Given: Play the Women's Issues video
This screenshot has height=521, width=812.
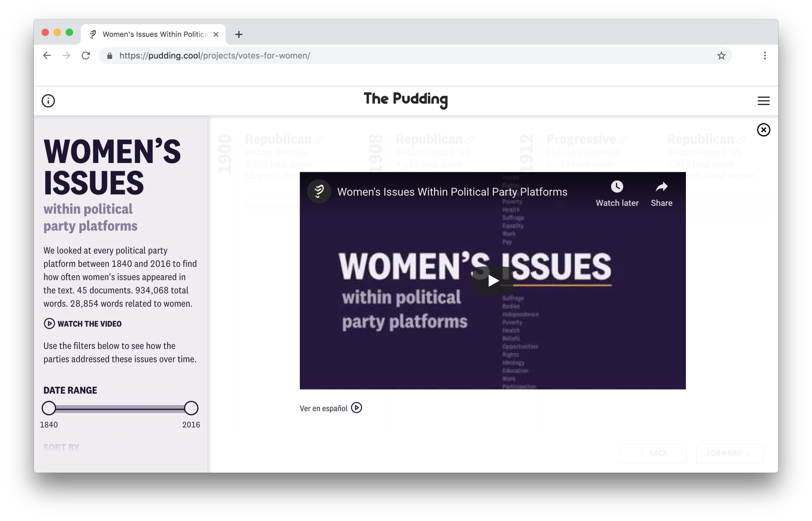Looking at the screenshot, I should (492, 280).
